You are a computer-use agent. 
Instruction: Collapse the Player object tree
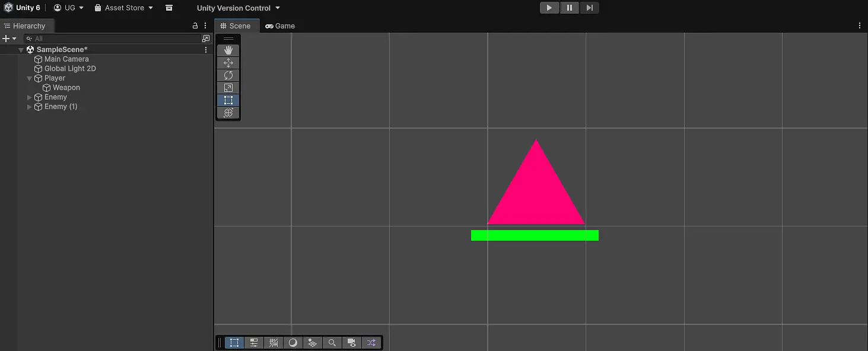pyautogui.click(x=30, y=78)
